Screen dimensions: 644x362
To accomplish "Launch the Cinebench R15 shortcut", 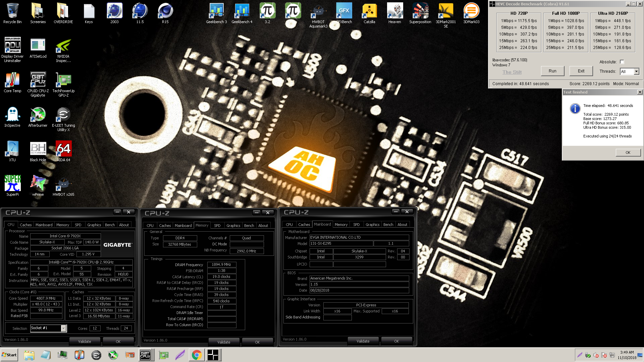I will pos(165,13).
